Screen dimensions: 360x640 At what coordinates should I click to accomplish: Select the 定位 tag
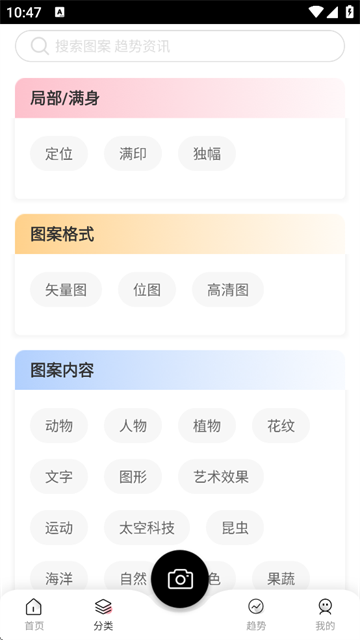coord(59,154)
